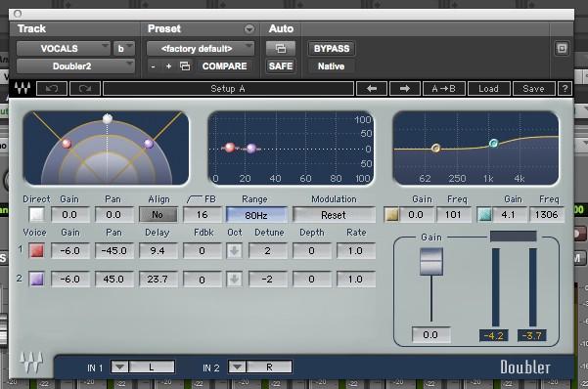Image resolution: width=588 pixels, height=389 pixels.
Task: Toggle Direct signal on/off white button
Action: 37,215
